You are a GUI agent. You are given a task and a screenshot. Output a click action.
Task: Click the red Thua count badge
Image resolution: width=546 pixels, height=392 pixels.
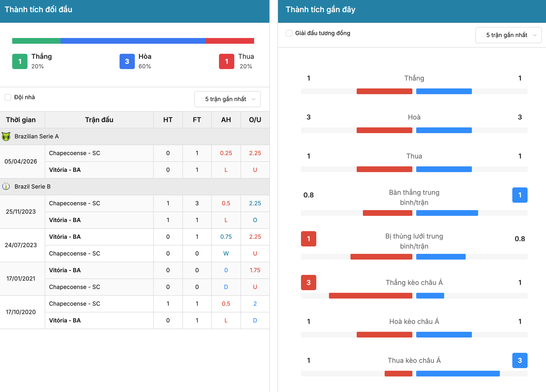tap(227, 61)
